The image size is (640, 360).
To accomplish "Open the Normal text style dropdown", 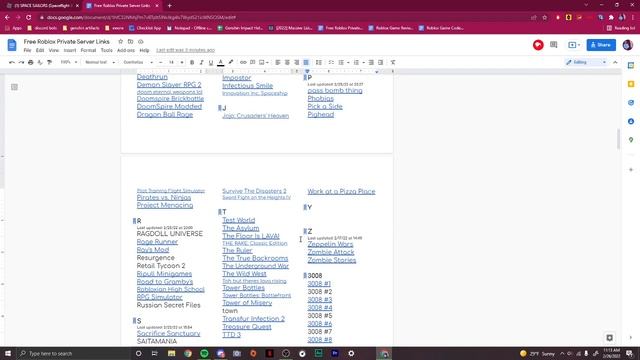I will (100, 62).
